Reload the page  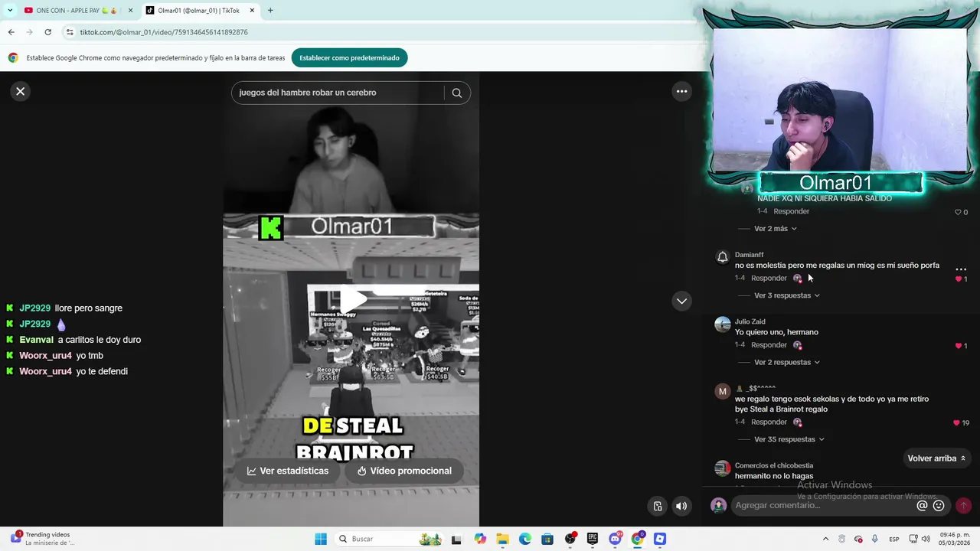[x=47, y=32]
